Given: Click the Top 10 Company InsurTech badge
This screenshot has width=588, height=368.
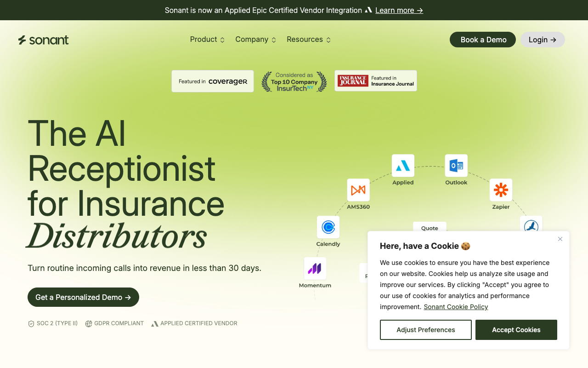Looking at the screenshot, I should pos(294,81).
